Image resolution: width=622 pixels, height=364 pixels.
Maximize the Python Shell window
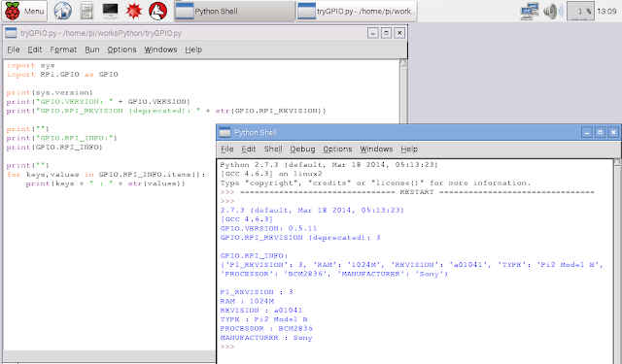pyautogui.click(x=600, y=132)
